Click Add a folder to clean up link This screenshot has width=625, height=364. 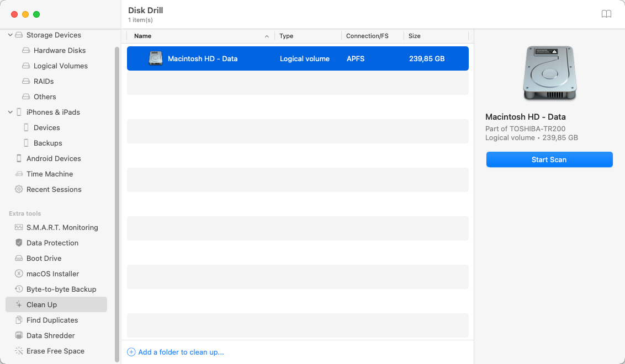coord(181,352)
